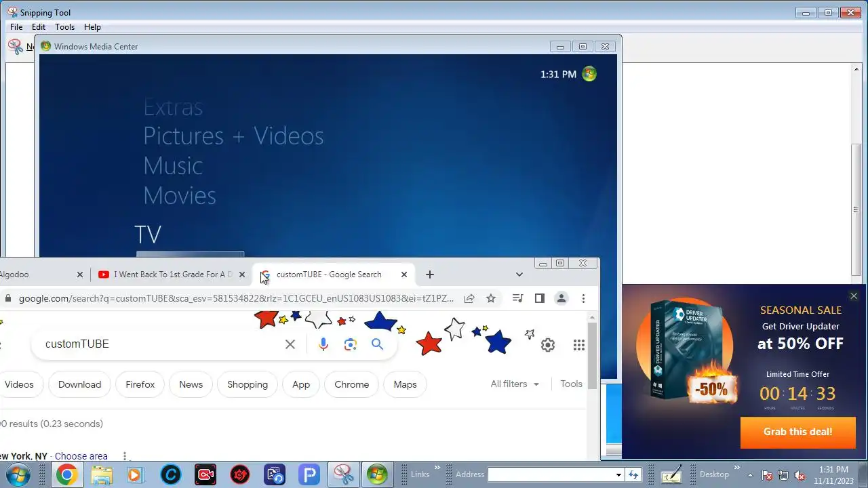This screenshot has height=488, width=868.
Task: Expand the taskbar Links chevron
Action: (x=437, y=468)
